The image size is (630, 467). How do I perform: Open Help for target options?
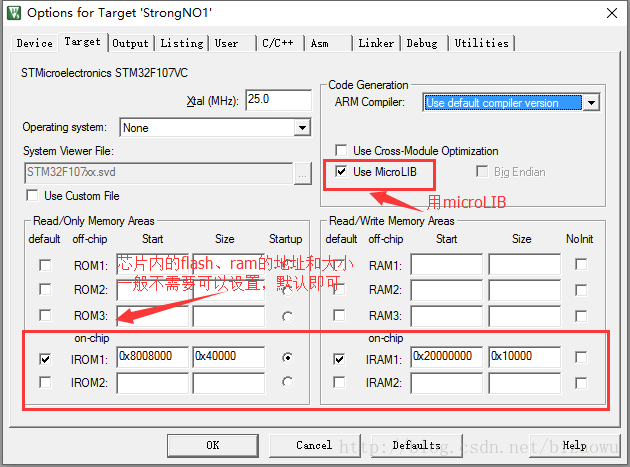(575, 445)
